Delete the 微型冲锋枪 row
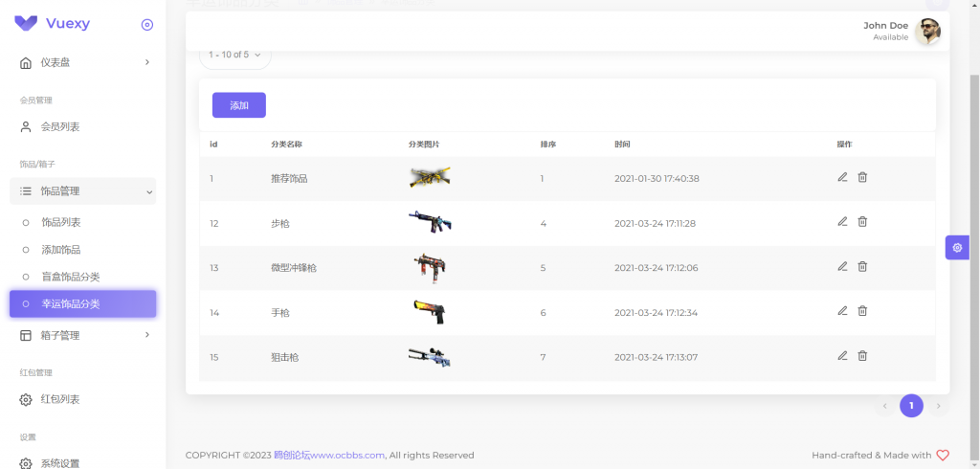This screenshot has height=469, width=980. click(862, 266)
